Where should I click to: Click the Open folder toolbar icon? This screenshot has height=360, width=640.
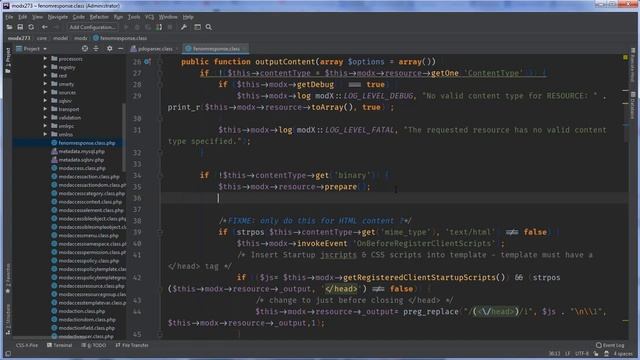click(x=9, y=27)
